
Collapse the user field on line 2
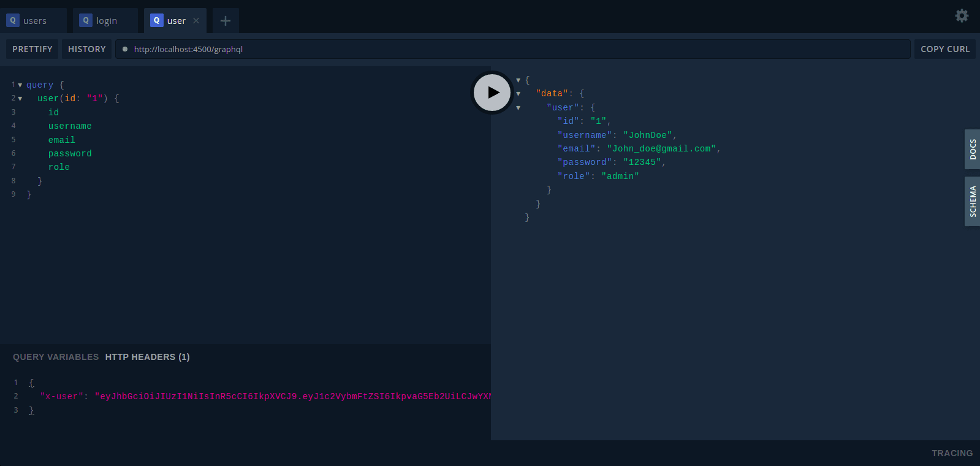click(x=20, y=99)
